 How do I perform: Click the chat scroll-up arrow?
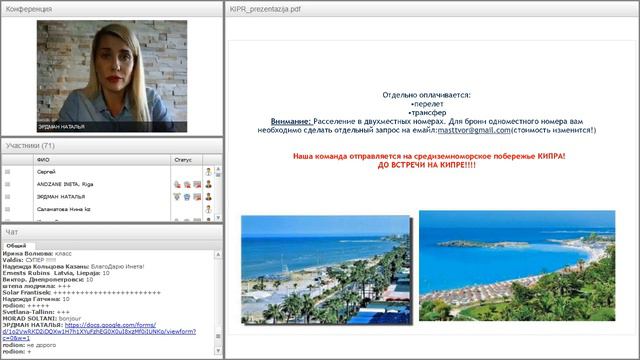tap(218, 254)
